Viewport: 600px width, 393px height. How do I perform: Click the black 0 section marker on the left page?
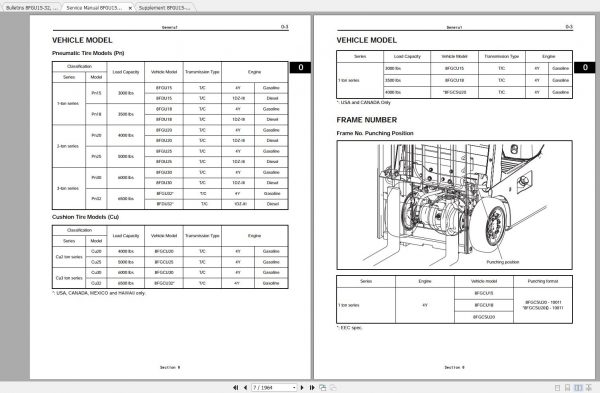[x=300, y=67]
